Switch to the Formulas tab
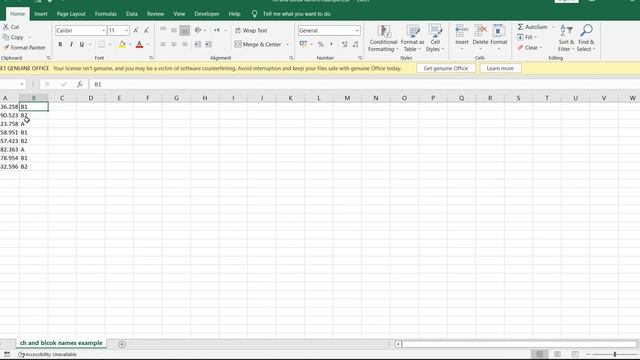The image size is (640, 360). 106,14
